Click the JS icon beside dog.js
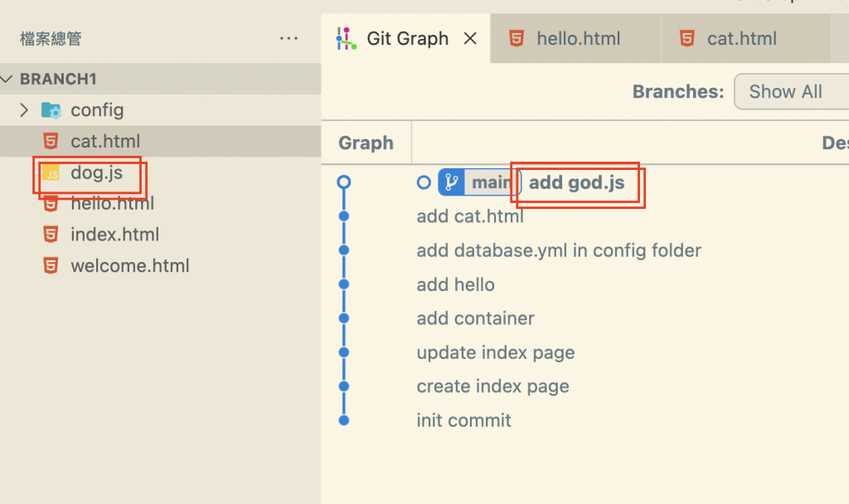Screen dimensions: 849x504 click(51, 172)
